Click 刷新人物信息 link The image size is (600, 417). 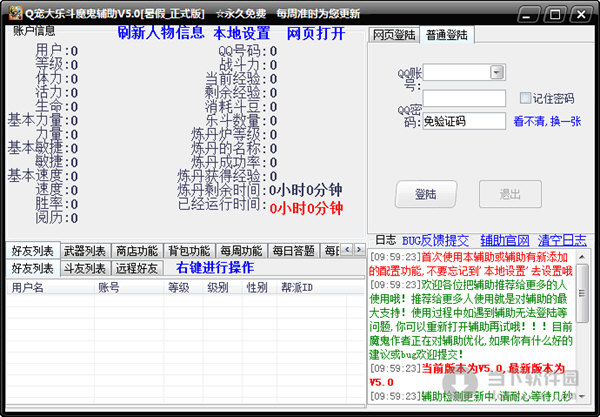161,33
